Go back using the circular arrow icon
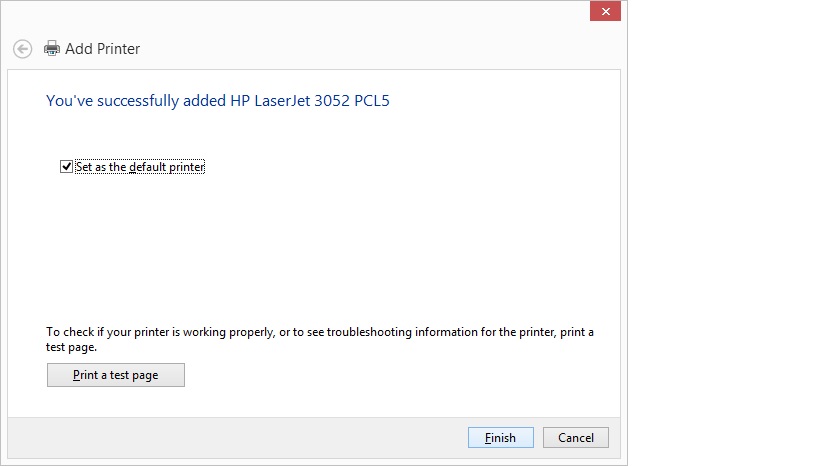Screen dimensions: 819x466 tap(22, 49)
